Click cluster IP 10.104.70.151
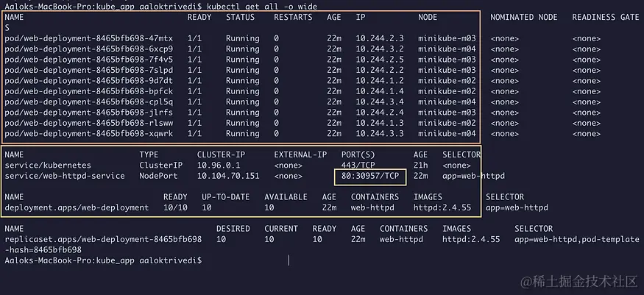644x295 pixels. [228, 176]
